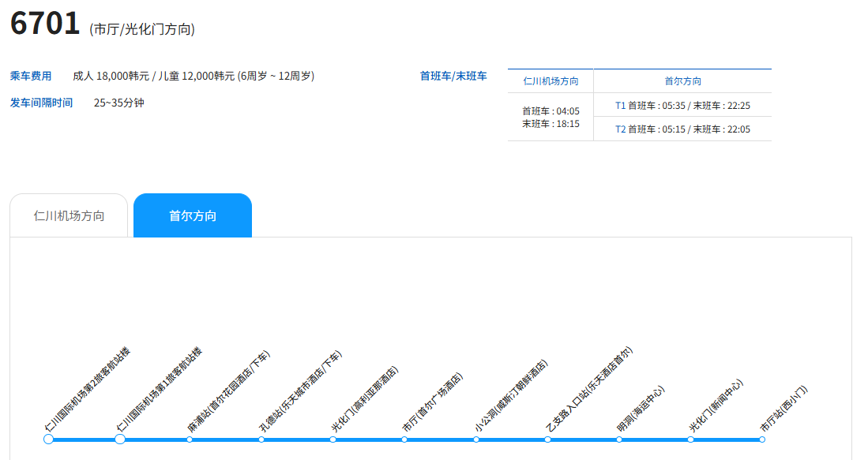Click the 市厅(首尔广场酒店) stop dot
This screenshot has height=460, width=868.
pyautogui.click(x=404, y=439)
